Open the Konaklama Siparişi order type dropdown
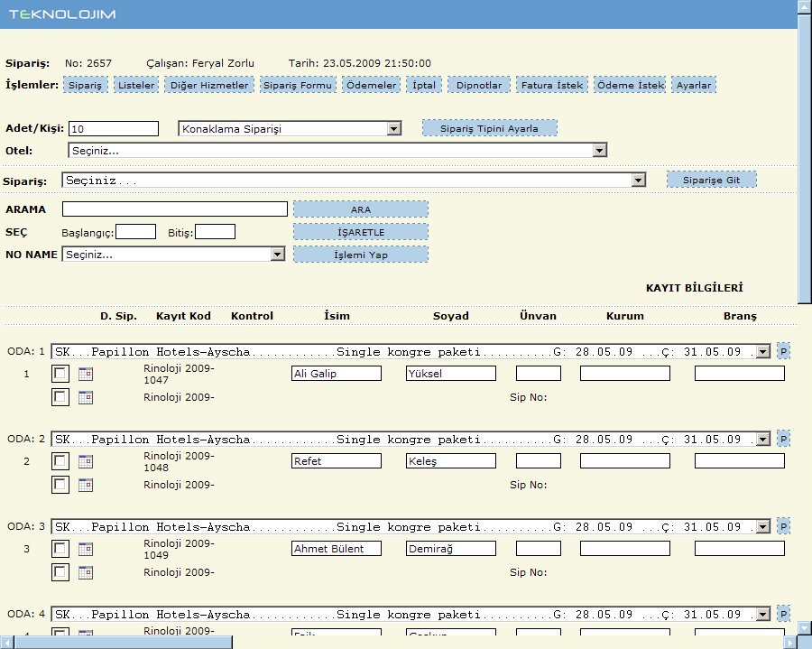 click(290, 129)
